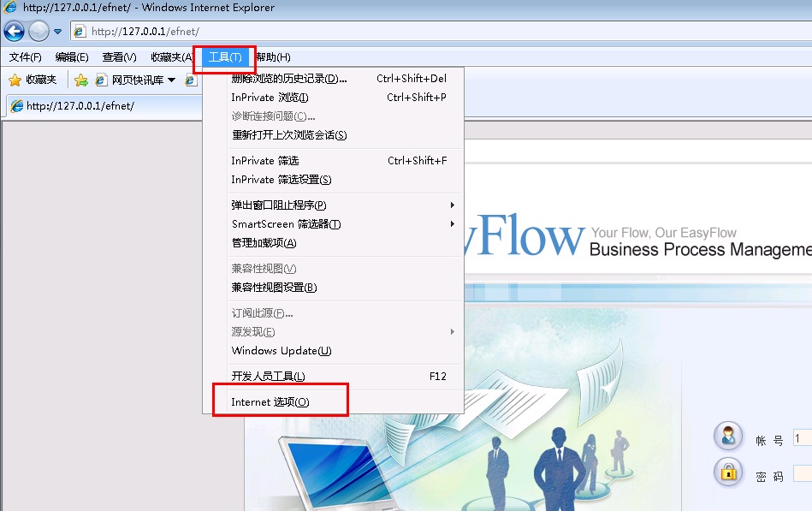
Task: Click the 管理加载项 menu entry
Action: 264,243
